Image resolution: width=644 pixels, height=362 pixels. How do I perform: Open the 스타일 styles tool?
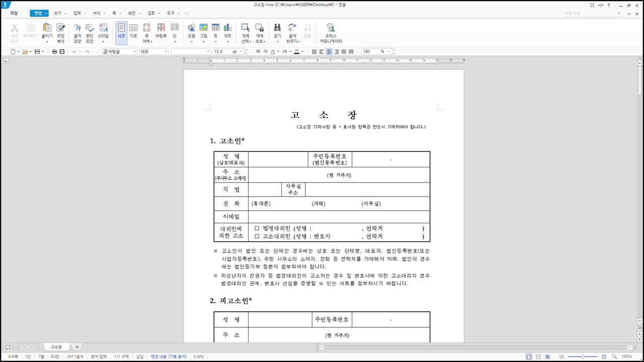[x=103, y=33]
